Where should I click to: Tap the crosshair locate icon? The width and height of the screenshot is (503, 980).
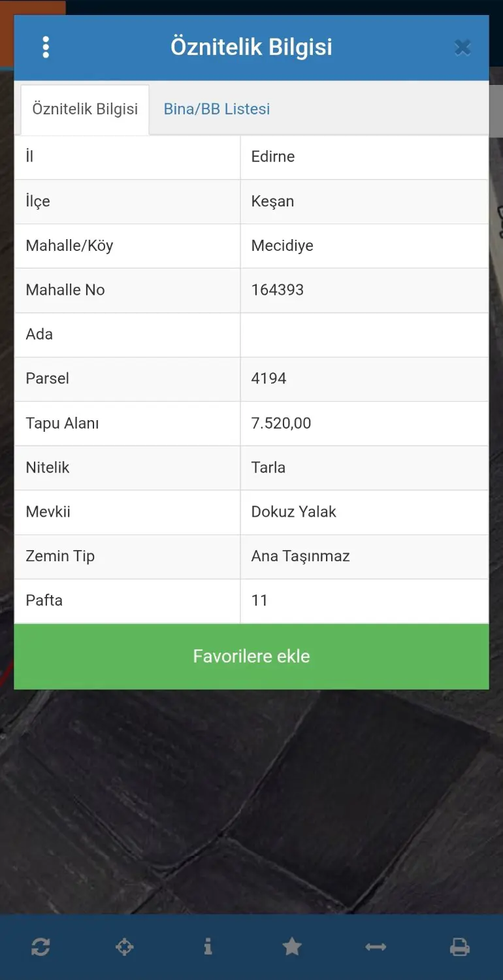[x=124, y=947]
